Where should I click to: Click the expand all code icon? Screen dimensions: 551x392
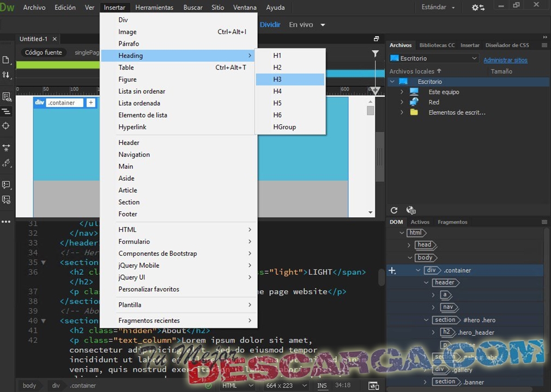(x=6, y=148)
